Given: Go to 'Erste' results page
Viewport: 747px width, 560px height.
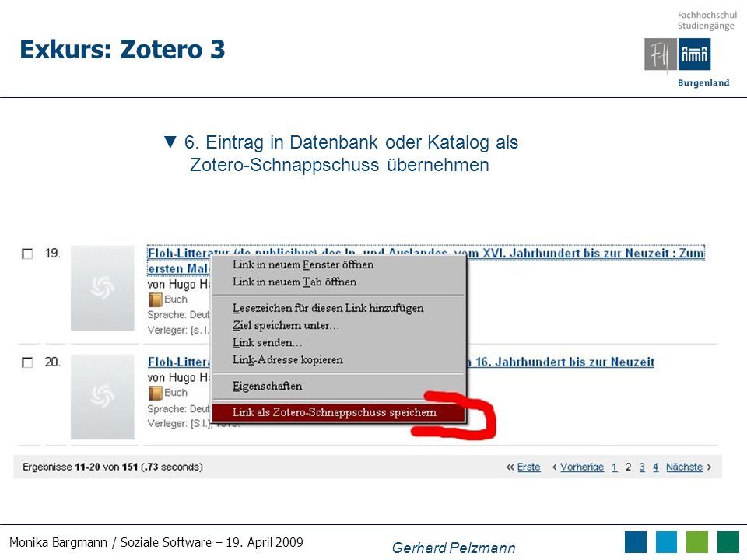Looking at the screenshot, I should click(529, 467).
